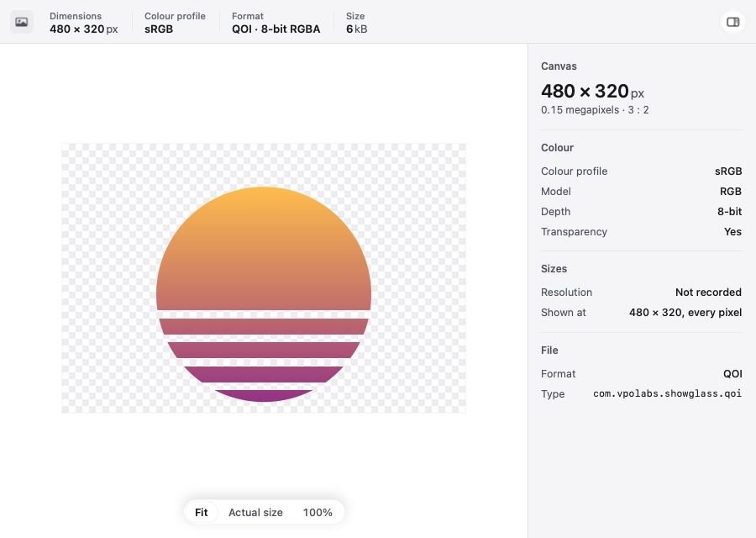Click the Model row value RGB
Screen dimensions: 756x538
(x=731, y=192)
